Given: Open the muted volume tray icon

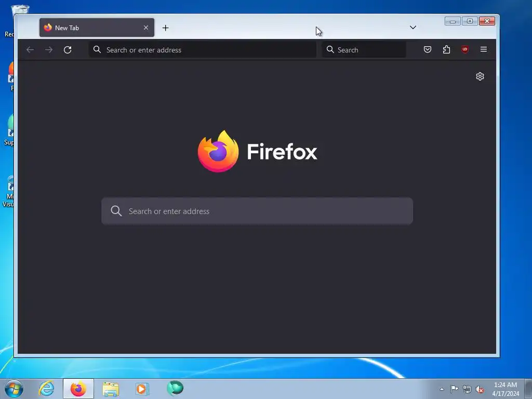Looking at the screenshot, I should [480, 390].
